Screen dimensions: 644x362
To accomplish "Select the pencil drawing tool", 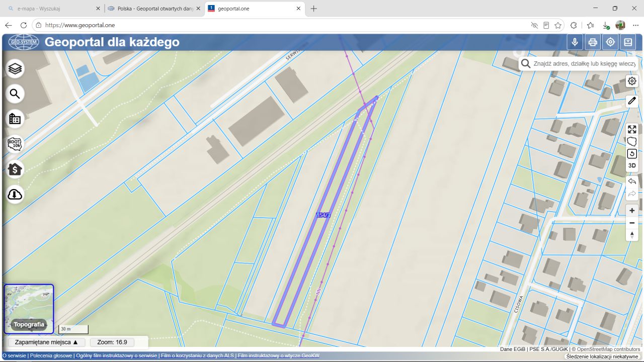I will 632,101.
